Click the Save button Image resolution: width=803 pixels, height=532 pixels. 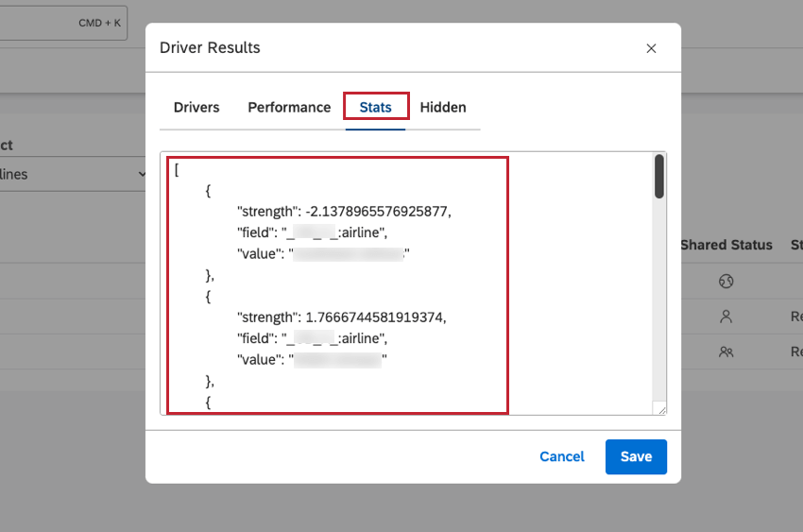636,456
